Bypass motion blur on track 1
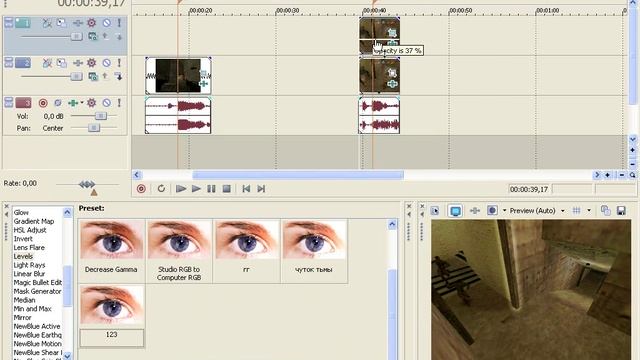 pos(47,23)
